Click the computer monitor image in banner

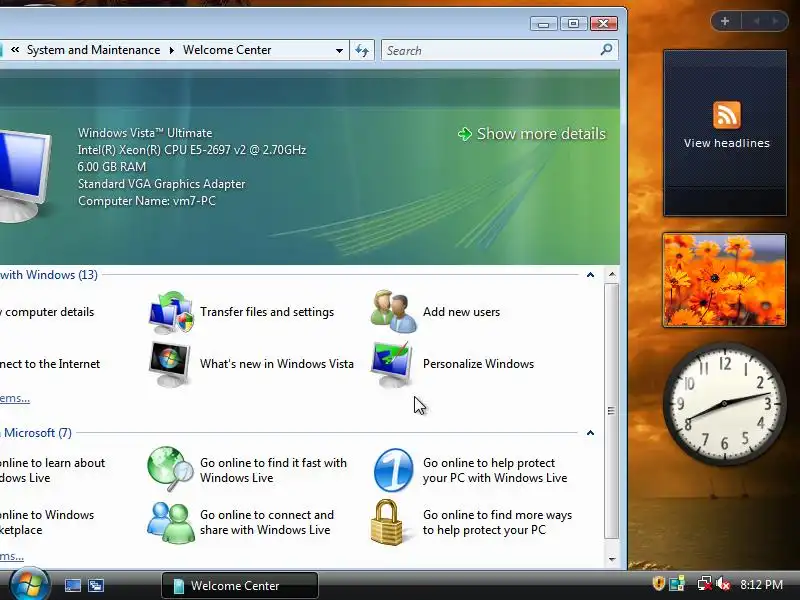tap(24, 176)
